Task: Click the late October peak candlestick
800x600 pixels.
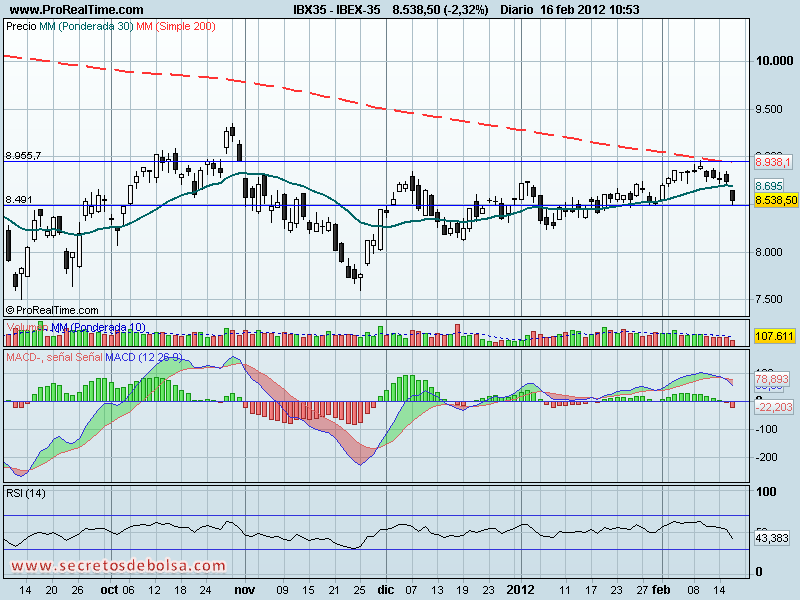Action: [233, 130]
